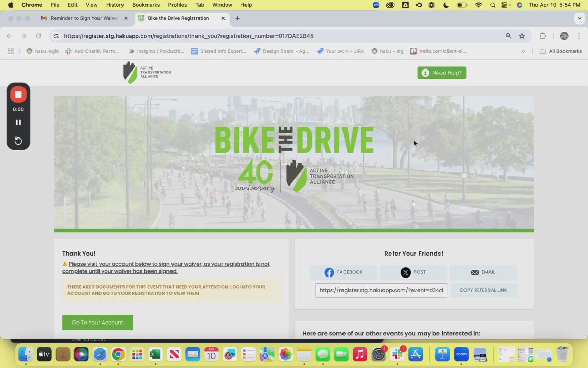The height and width of the screenshot is (368, 588).
Task: Open the bookmarks apps grid icon
Action: (11, 51)
